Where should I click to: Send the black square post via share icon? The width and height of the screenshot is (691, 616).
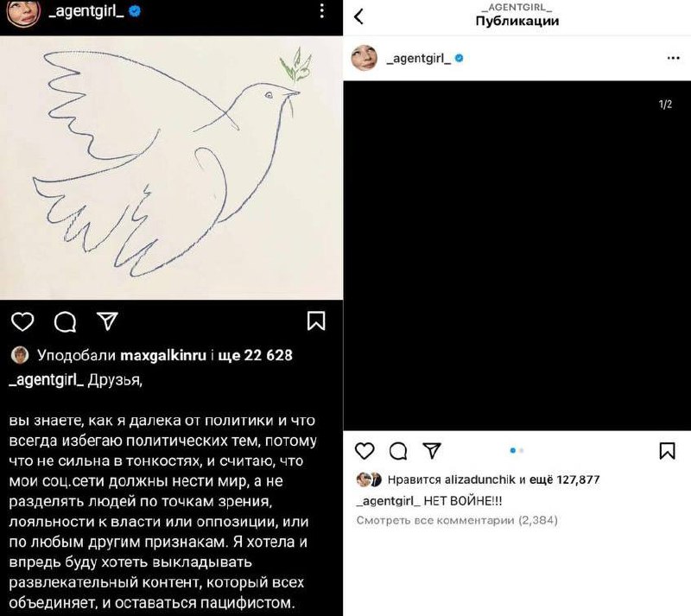click(432, 450)
